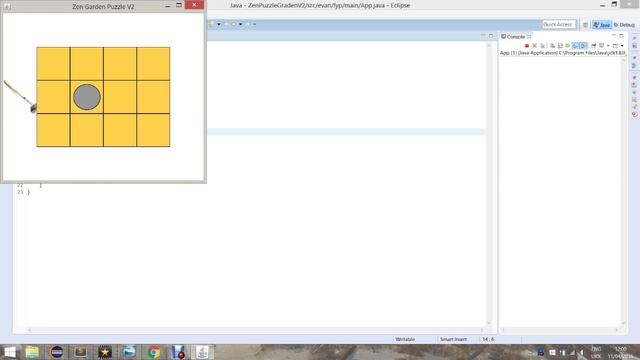This screenshot has width=640, height=360.
Task: Click the editor horizontal scrollbar
Action: pos(256,330)
